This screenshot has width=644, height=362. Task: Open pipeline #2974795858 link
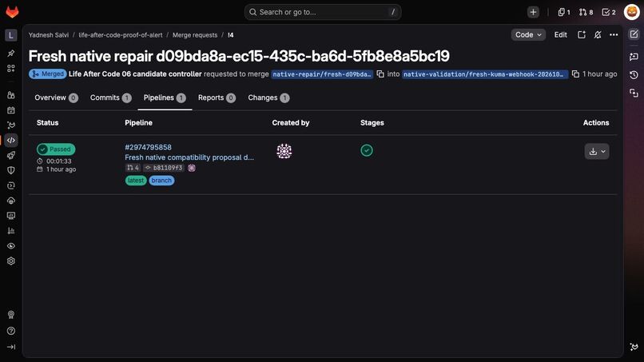click(x=149, y=147)
